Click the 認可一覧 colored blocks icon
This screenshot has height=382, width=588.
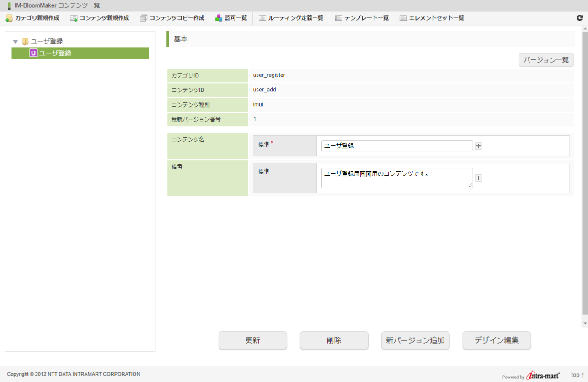pyautogui.click(x=219, y=18)
